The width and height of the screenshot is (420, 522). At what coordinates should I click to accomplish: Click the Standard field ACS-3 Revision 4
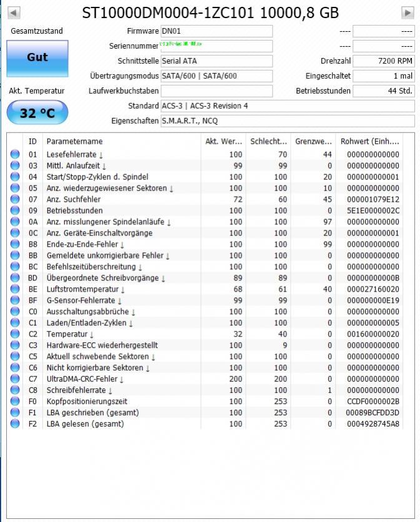coord(288,106)
